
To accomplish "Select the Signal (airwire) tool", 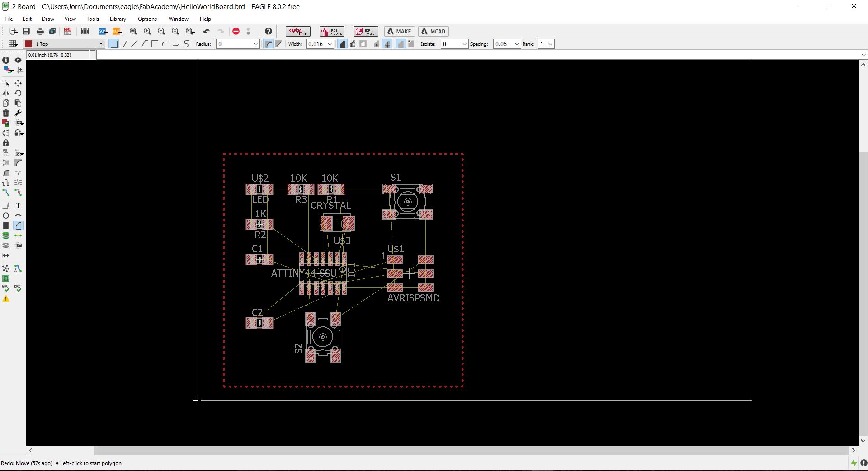I will click(18, 235).
